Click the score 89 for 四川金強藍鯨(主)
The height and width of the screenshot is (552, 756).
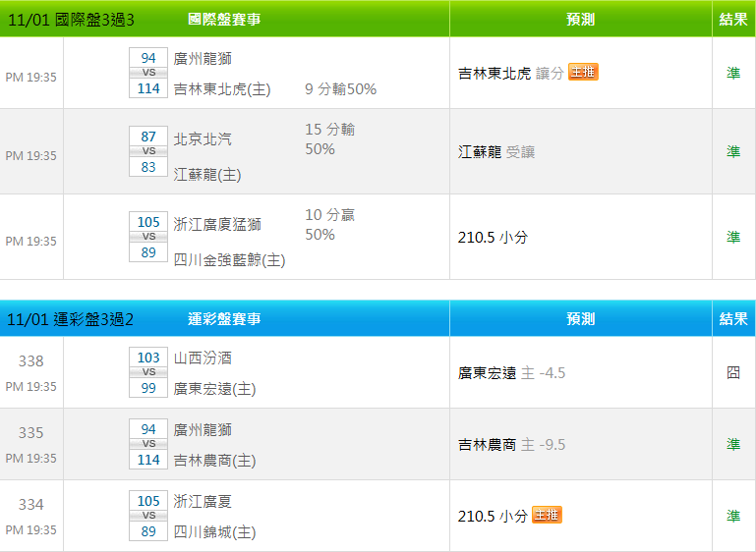coord(148,251)
